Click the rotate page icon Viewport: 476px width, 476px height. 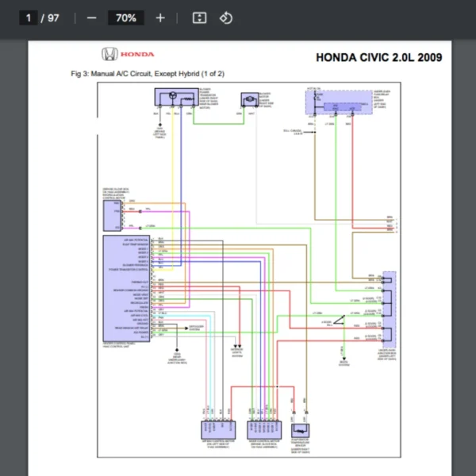click(225, 17)
